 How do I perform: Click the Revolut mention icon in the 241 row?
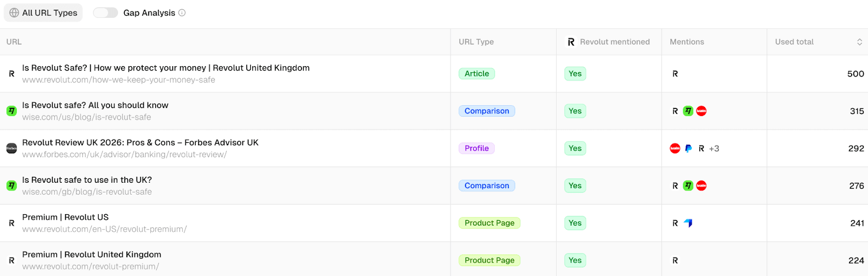coord(675,223)
